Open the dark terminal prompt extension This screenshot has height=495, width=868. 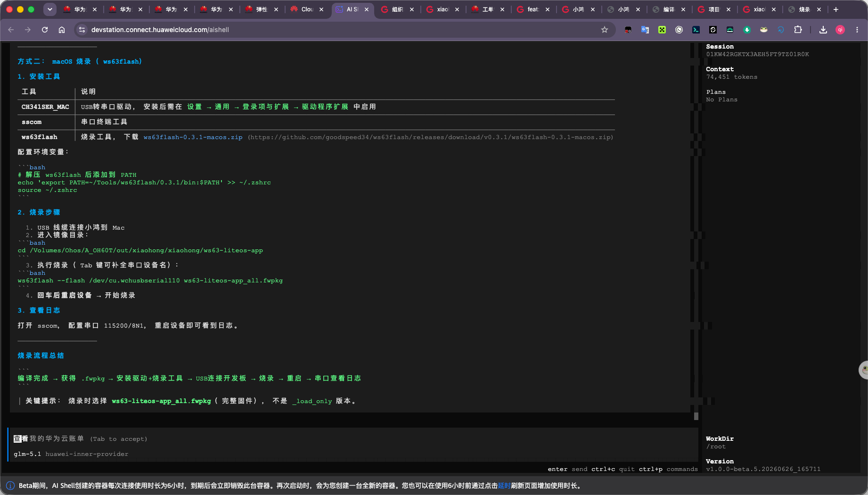[x=696, y=30]
